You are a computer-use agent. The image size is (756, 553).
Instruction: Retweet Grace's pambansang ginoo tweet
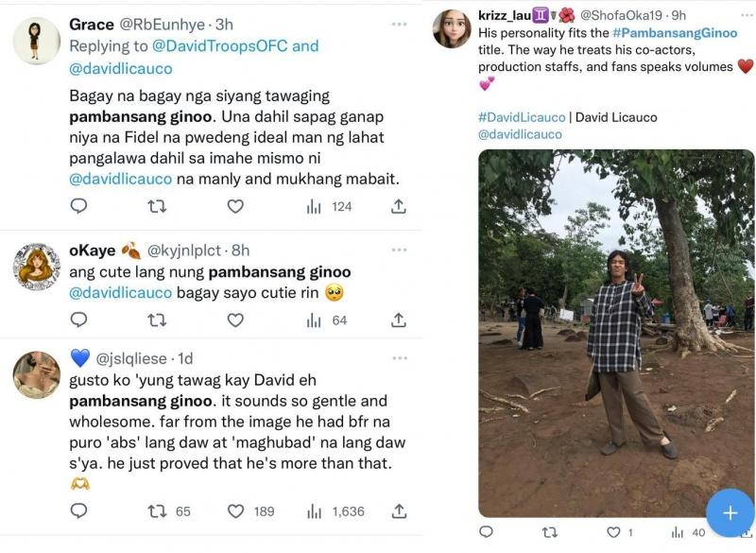[x=157, y=206]
